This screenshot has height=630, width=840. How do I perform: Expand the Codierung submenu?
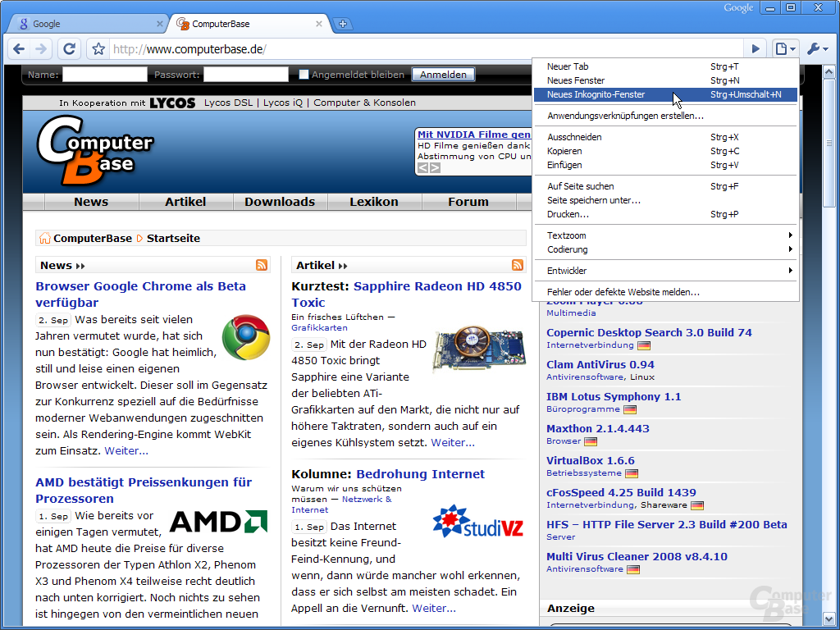point(665,249)
